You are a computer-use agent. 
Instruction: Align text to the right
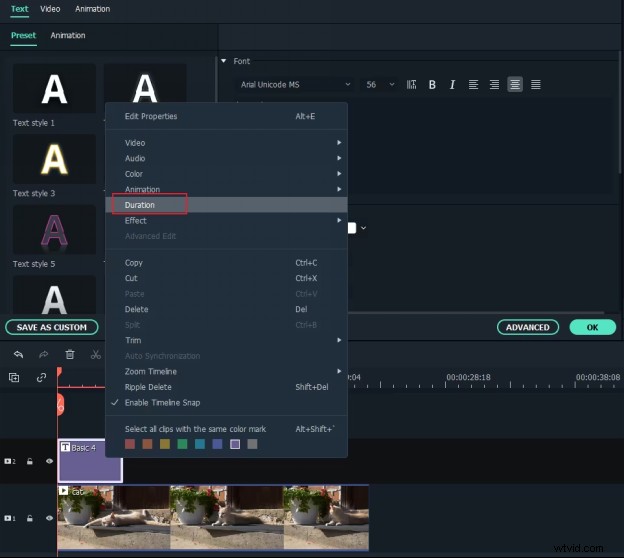tap(494, 84)
